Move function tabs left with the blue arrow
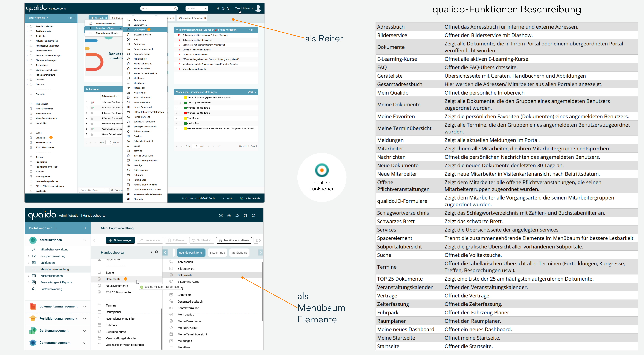The image size is (644, 355). 165,252
